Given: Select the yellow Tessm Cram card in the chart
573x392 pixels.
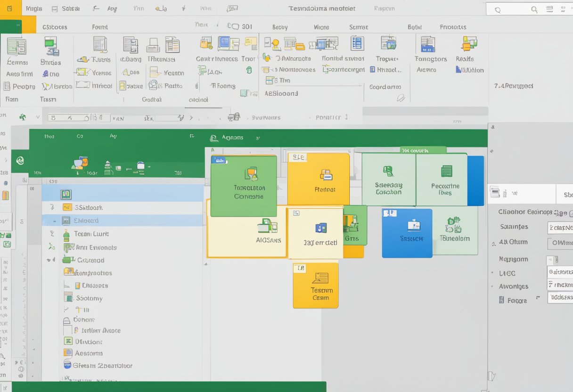Looking at the screenshot, I should click(316, 285).
